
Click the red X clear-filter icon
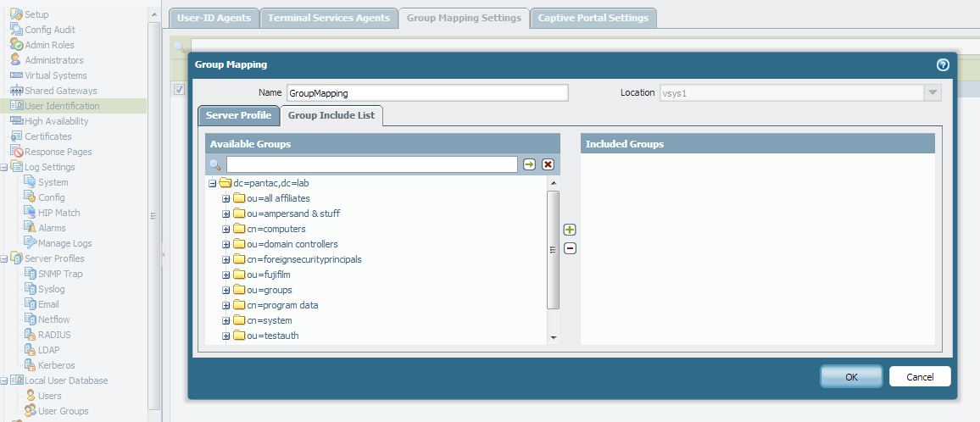[x=548, y=164]
